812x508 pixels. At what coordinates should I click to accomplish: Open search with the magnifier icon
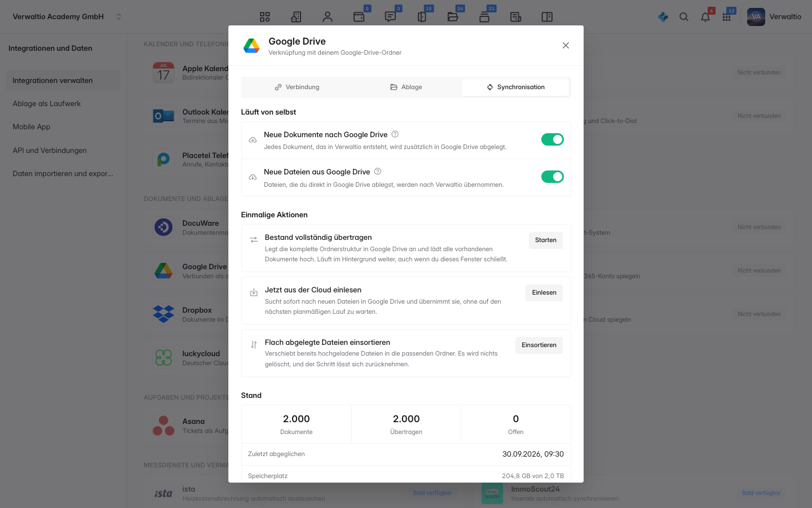coord(684,17)
